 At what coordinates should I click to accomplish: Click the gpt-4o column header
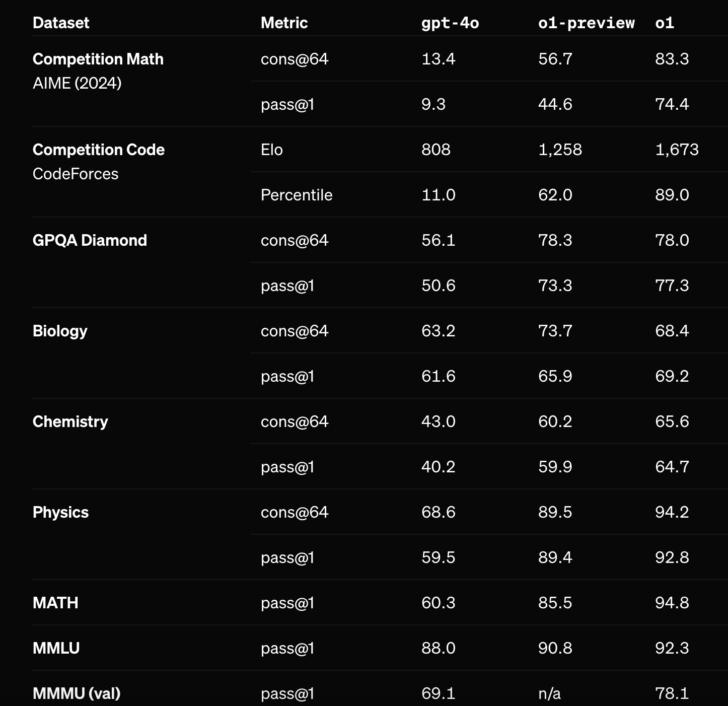pyautogui.click(x=450, y=23)
